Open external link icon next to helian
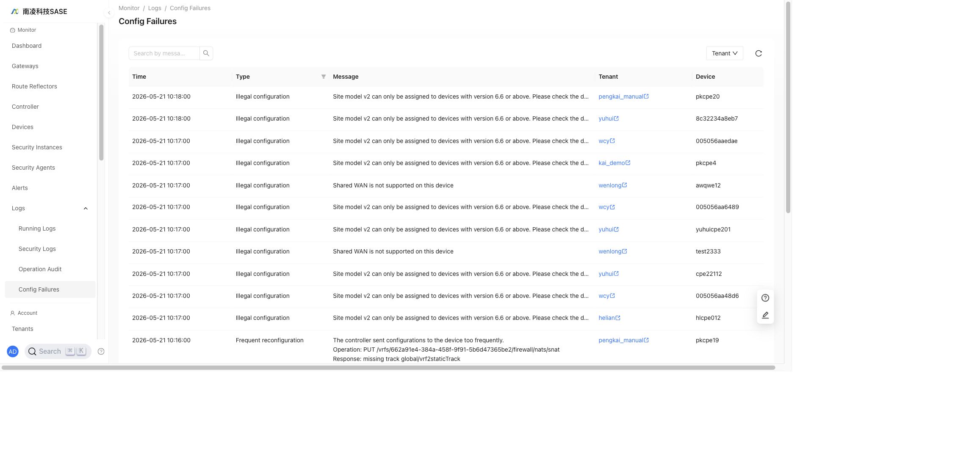The image size is (980, 454). pos(618,318)
